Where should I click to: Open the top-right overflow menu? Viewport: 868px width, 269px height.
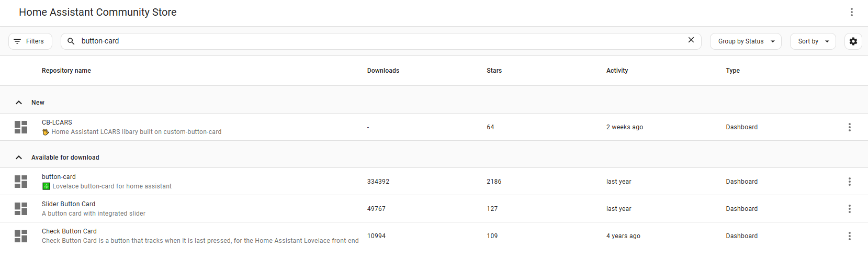tap(851, 12)
